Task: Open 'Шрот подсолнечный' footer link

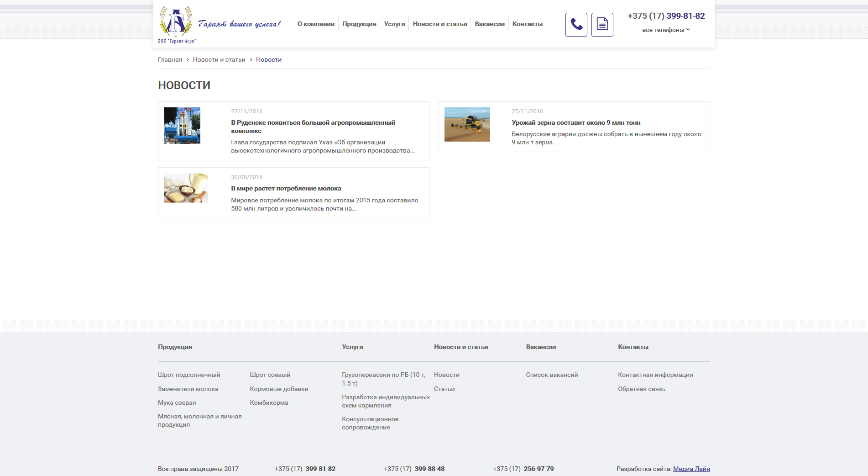Action: [189, 375]
